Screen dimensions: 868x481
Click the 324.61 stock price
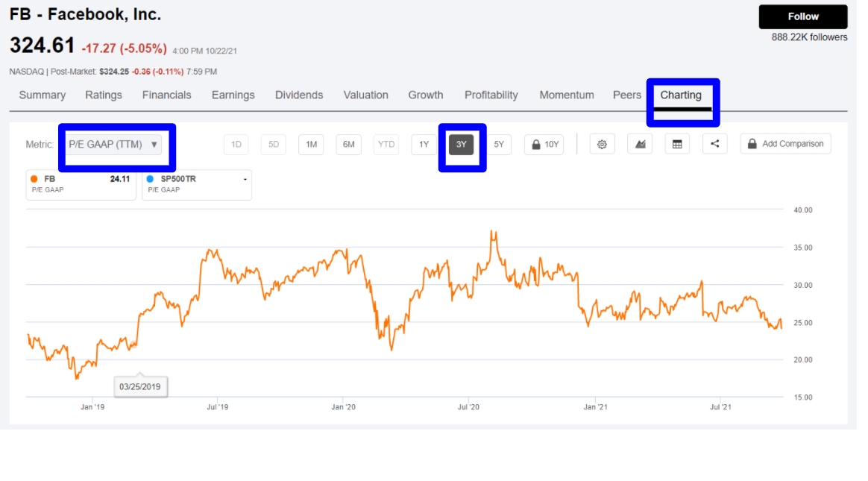point(42,45)
